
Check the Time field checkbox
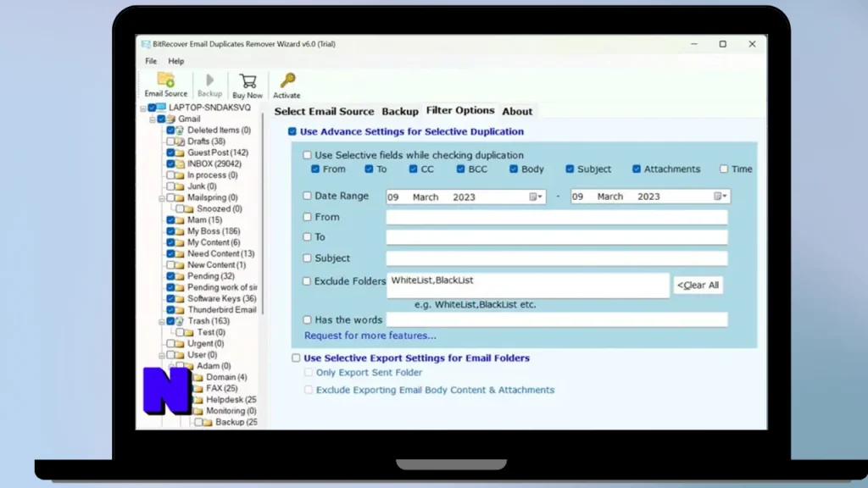724,169
